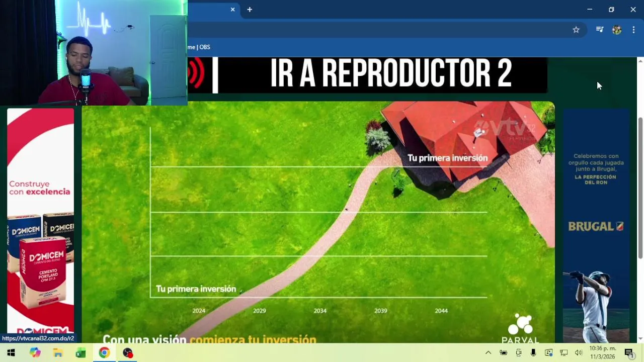Click the microphone tray icon
This screenshot has height=362, width=644.
point(533,353)
